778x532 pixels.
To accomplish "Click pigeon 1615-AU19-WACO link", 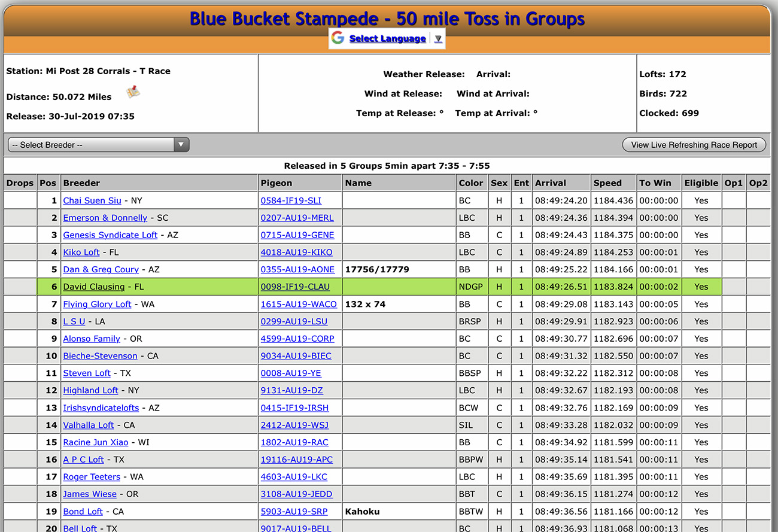I will coord(299,304).
